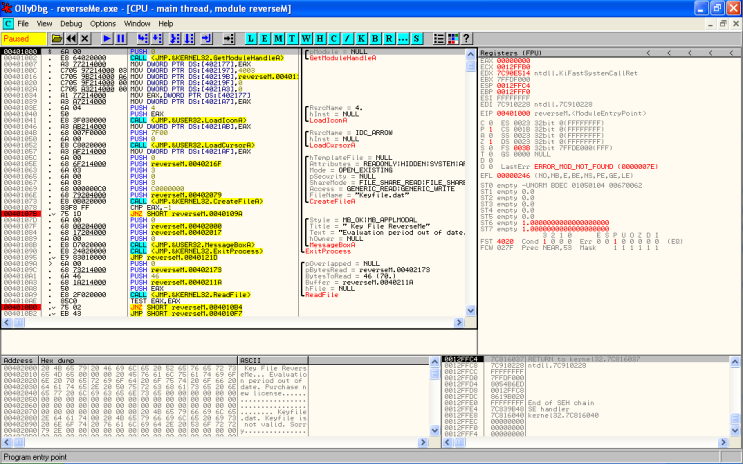Viewport: 743px width, 464px height.
Task: Restart the program with the rewind icon
Action: [71, 39]
